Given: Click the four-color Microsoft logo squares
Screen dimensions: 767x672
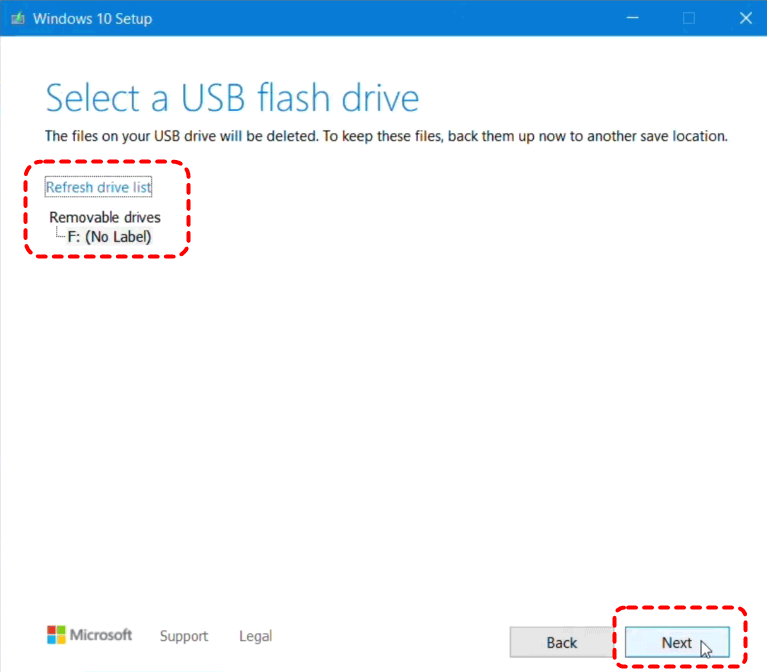Looking at the screenshot, I should pyautogui.click(x=56, y=635).
